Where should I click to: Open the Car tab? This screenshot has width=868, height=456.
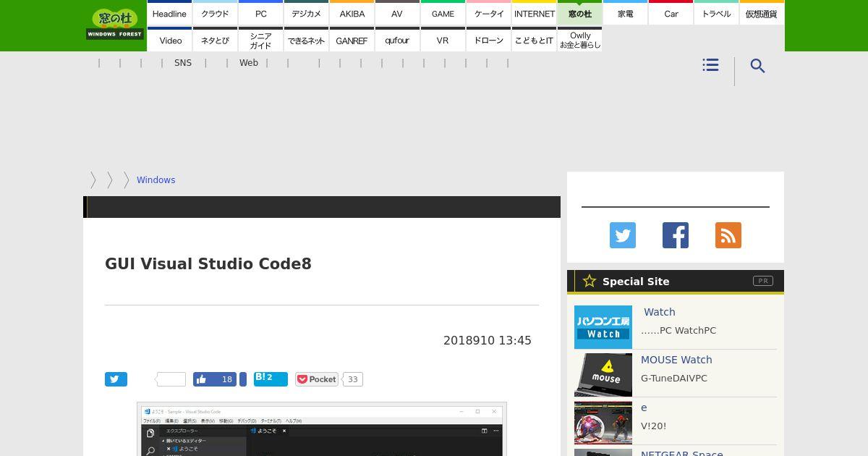671,13
